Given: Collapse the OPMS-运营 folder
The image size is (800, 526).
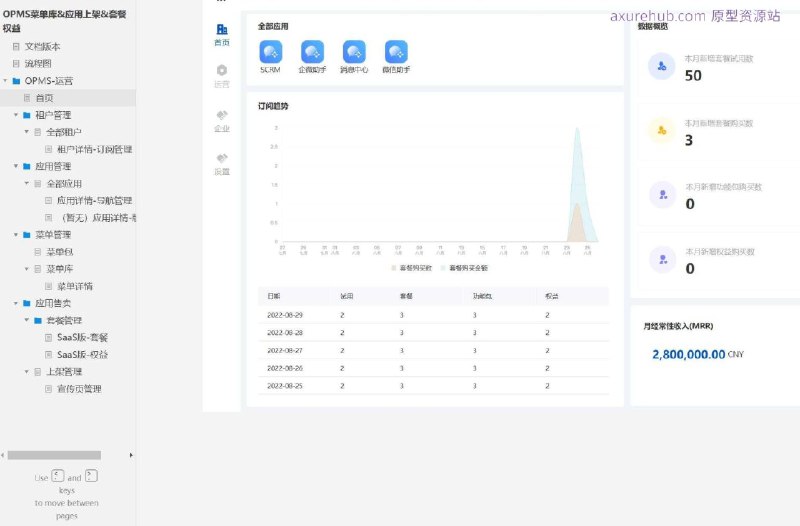Looking at the screenshot, I should click(6, 81).
